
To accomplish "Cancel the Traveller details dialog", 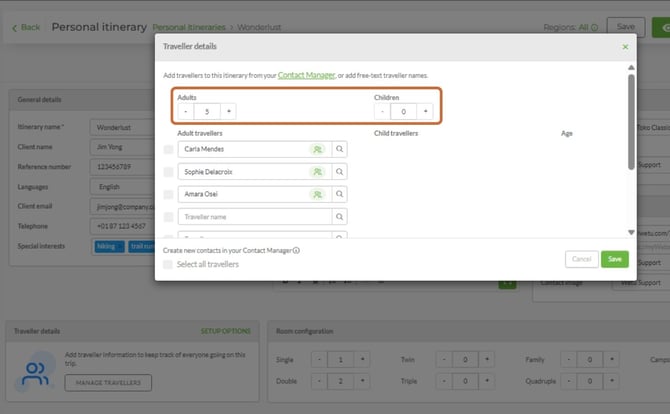I will pos(582,259).
